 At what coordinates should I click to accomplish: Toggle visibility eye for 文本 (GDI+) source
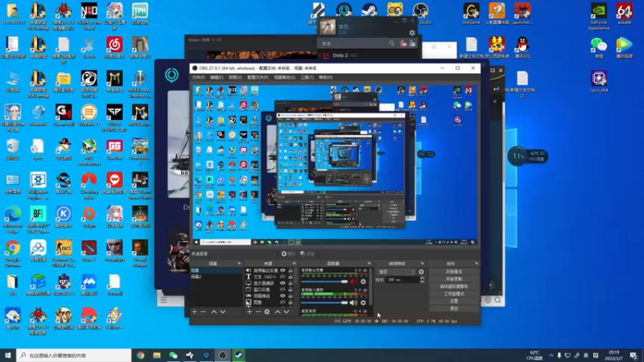point(283,277)
